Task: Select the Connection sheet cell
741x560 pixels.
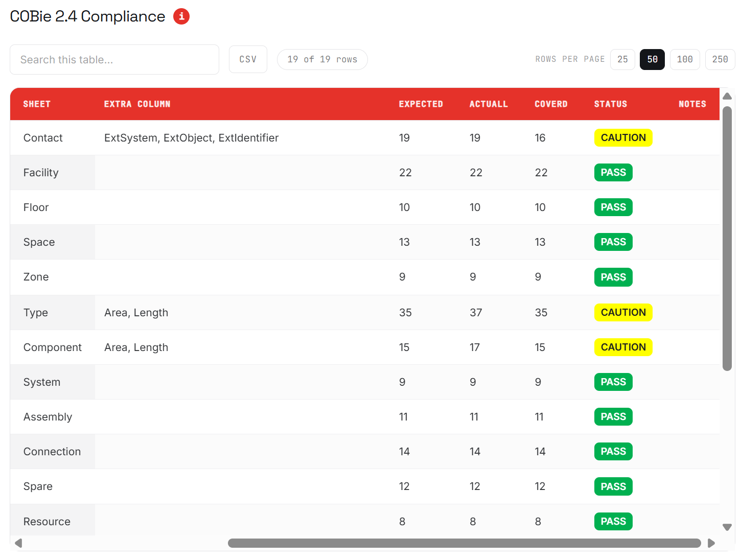Action: [x=53, y=452]
